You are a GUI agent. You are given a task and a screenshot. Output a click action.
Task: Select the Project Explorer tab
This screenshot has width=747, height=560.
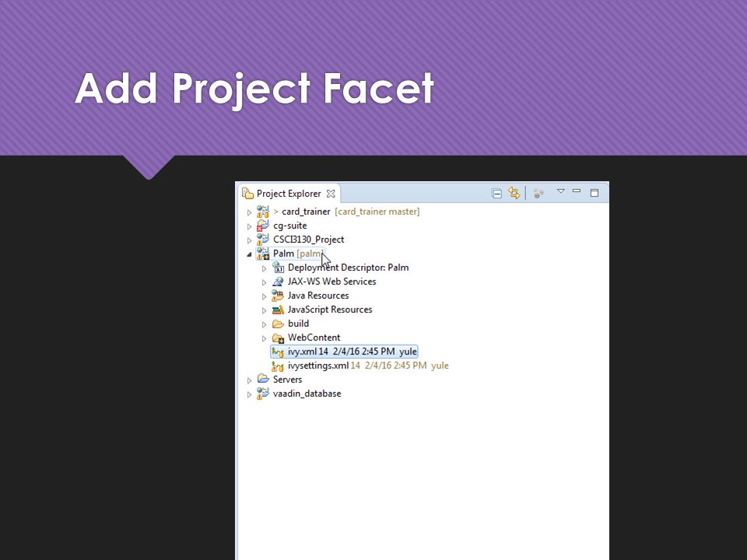[x=289, y=194]
